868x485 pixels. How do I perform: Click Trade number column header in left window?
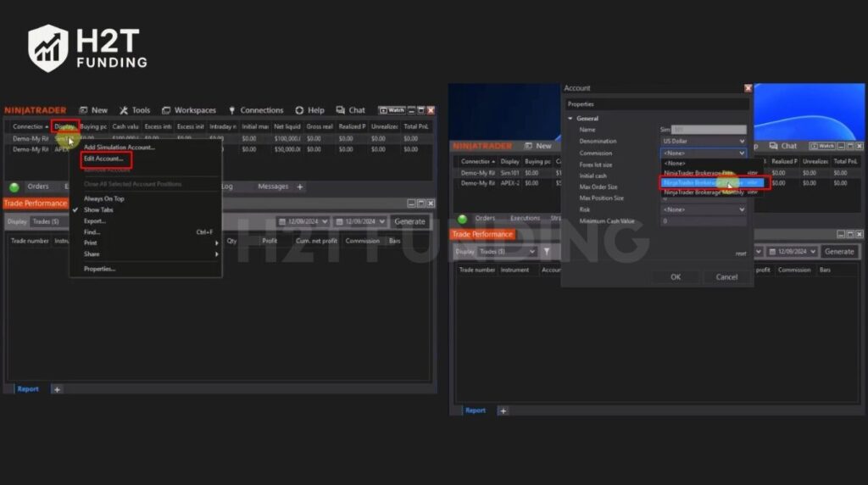click(30, 241)
